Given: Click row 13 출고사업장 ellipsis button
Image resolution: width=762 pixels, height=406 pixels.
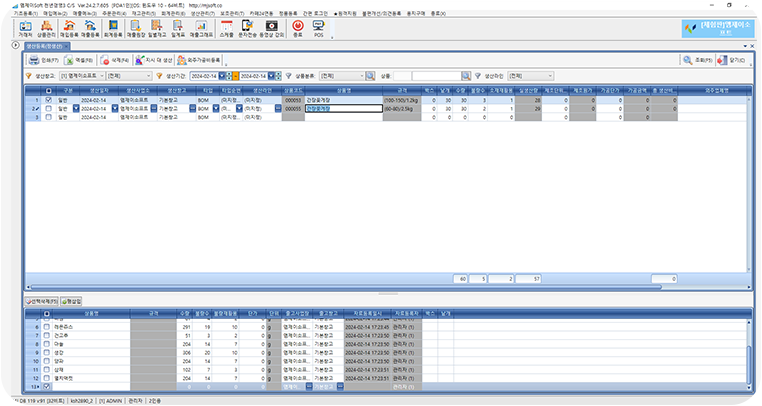Looking at the screenshot, I should pos(309,387).
